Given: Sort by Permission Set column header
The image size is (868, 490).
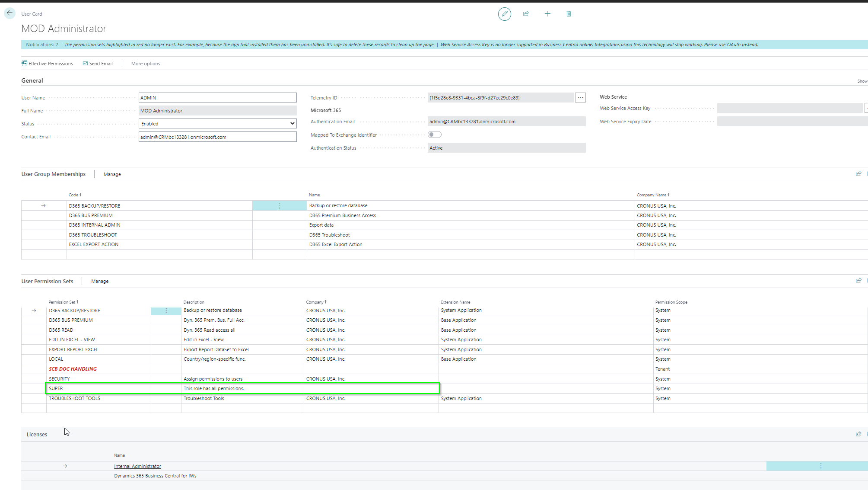Looking at the screenshot, I should [63, 302].
